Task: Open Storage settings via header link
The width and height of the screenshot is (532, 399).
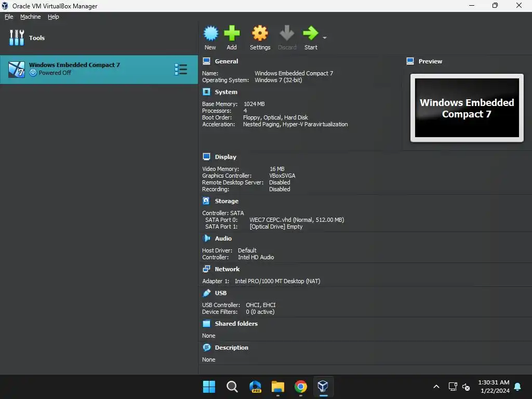Action: [x=227, y=201]
